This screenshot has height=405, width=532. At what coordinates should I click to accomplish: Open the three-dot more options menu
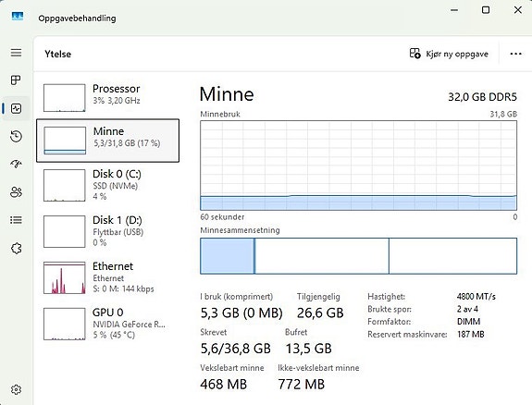click(x=515, y=54)
